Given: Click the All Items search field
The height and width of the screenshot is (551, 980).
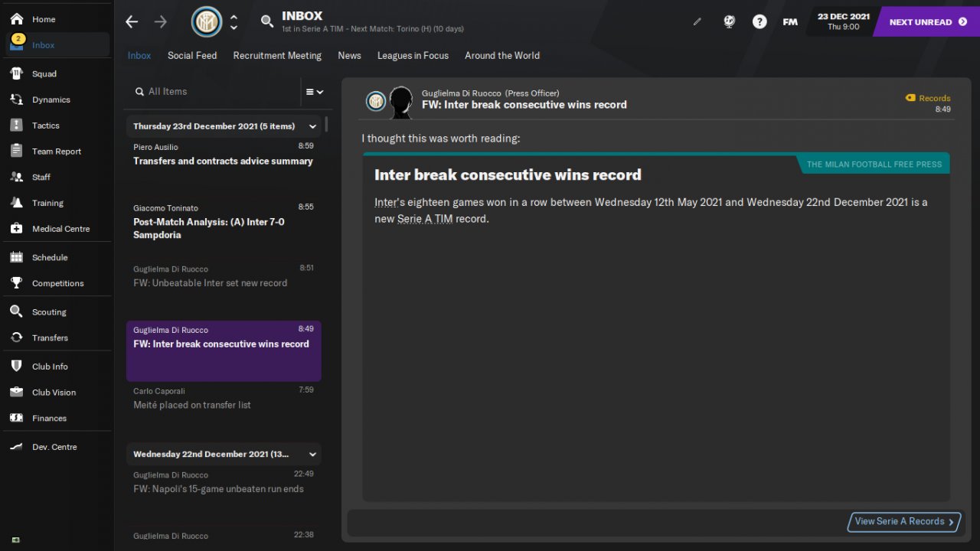Looking at the screenshot, I should pyautogui.click(x=214, y=92).
